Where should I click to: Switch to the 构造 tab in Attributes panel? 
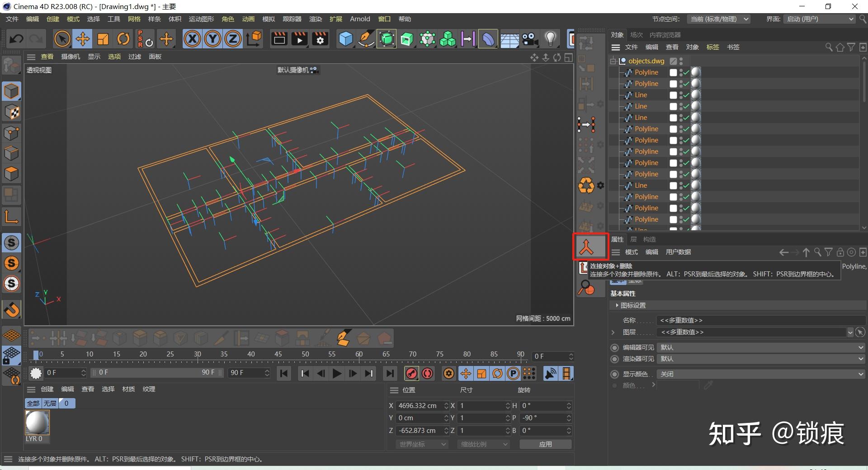[x=649, y=239]
